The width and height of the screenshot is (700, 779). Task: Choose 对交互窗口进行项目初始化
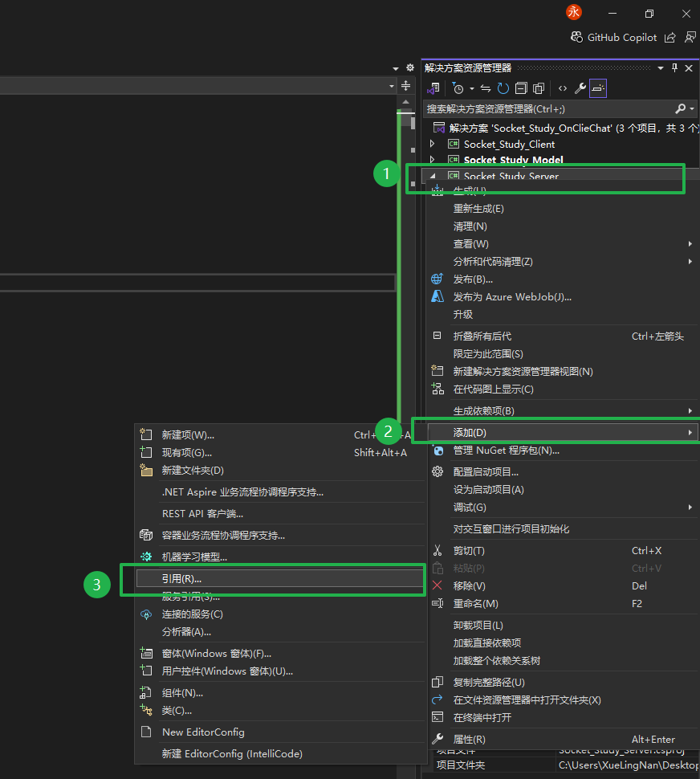tap(563, 529)
